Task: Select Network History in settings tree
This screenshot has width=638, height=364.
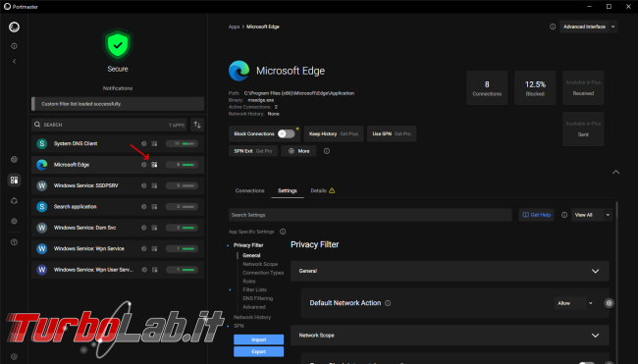Action: pos(252,317)
